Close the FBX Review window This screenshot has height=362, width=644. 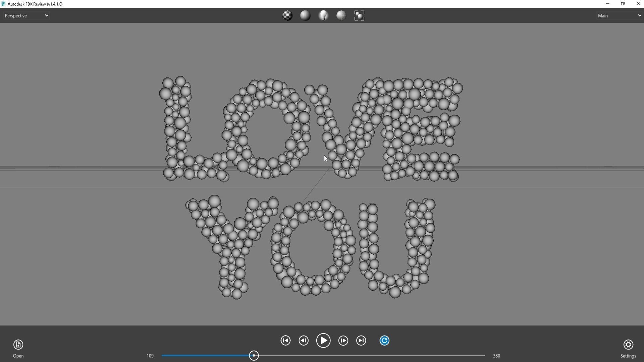[x=638, y=4]
